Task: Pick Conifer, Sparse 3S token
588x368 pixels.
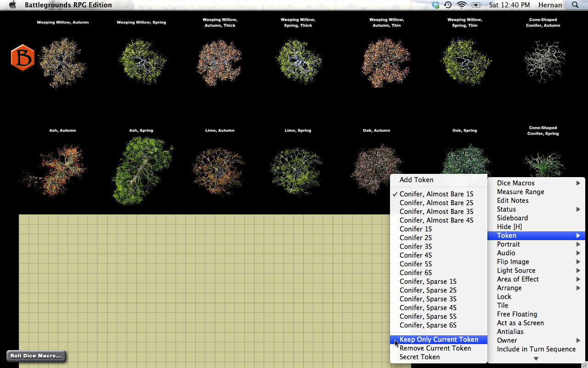Action: click(439, 299)
